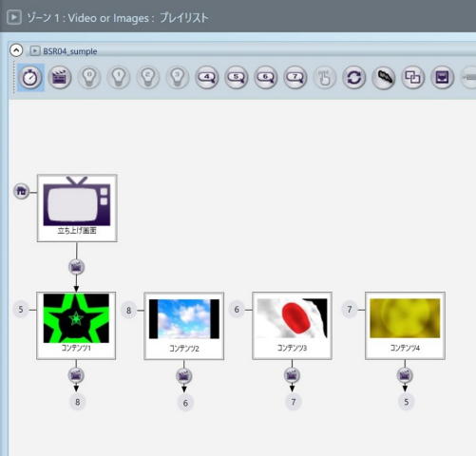Choose the magnifier event number 4
This screenshot has width=476, height=456.
[x=207, y=77]
